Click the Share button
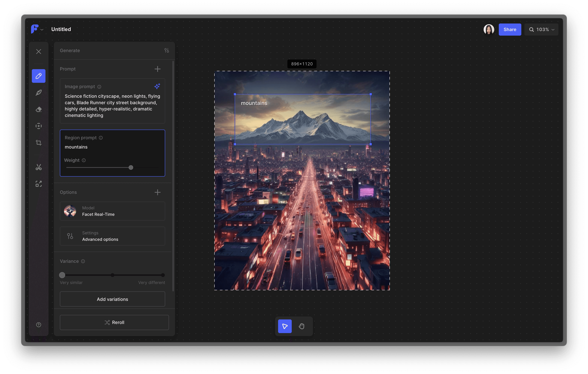 click(510, 30)
